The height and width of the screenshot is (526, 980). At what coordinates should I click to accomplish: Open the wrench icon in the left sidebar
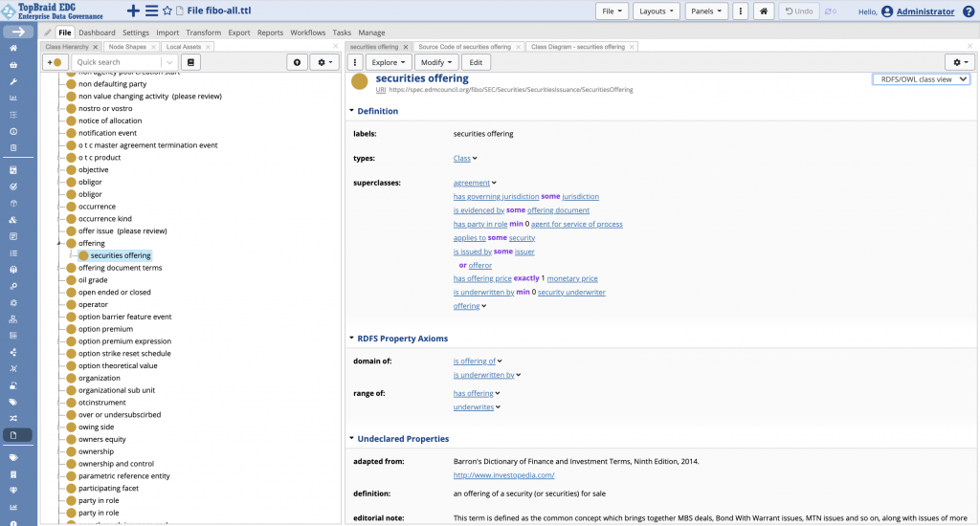coord(13,81)
